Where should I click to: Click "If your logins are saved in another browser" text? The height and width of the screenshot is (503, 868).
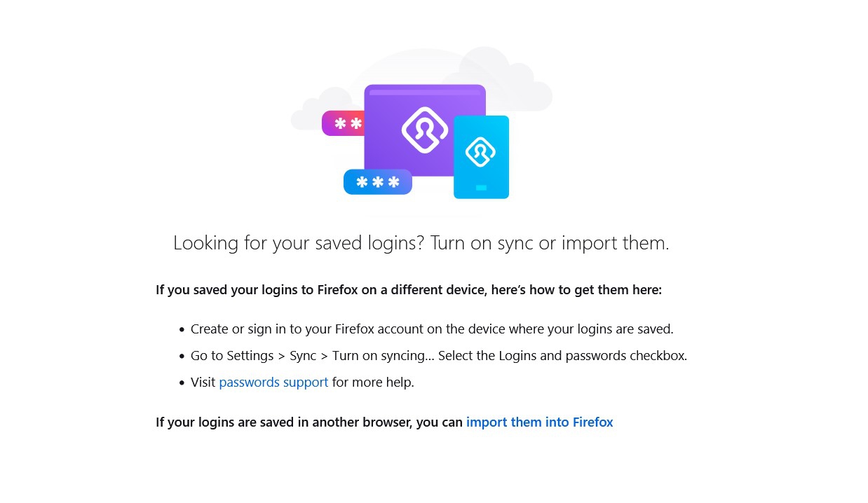(x=308, y=422)
